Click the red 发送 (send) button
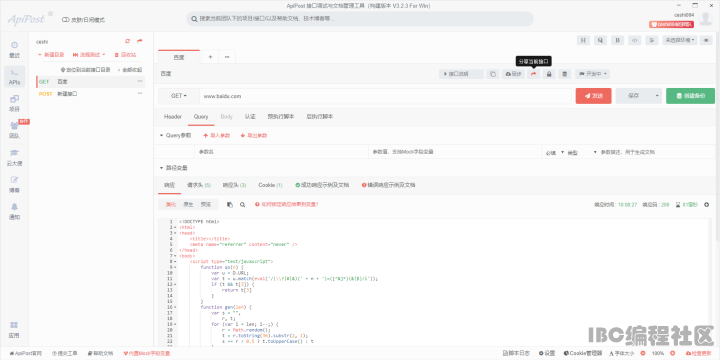 tap(594, 96)
